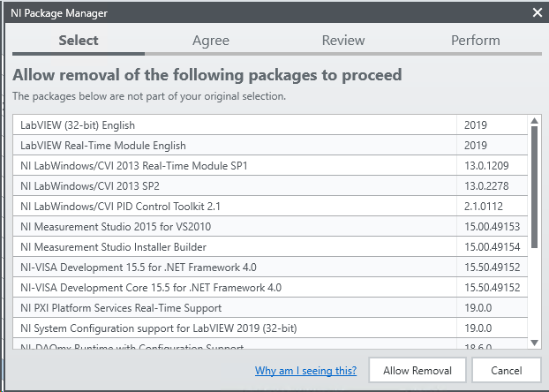Click the scroll down arrow of package list
The image size is (549, 392).
[534, 343]
